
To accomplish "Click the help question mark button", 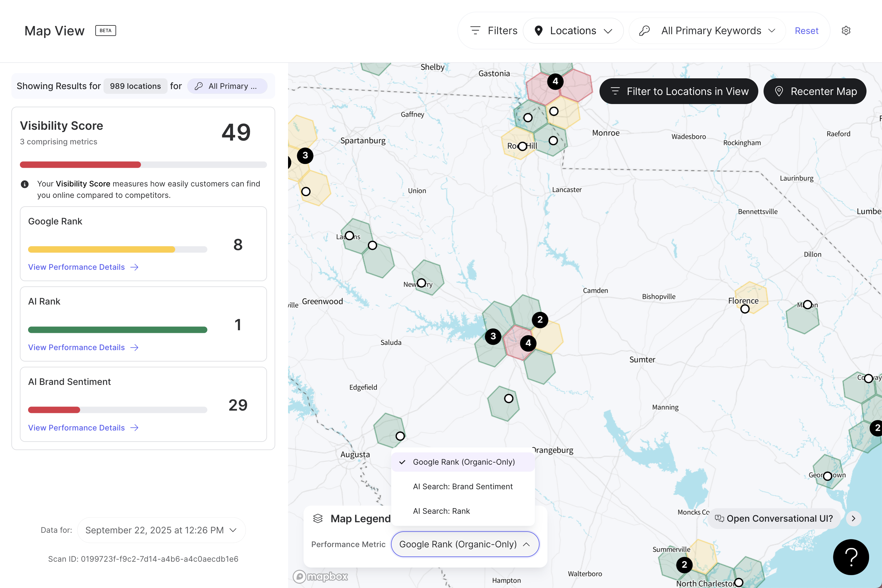I will [850, 557].
